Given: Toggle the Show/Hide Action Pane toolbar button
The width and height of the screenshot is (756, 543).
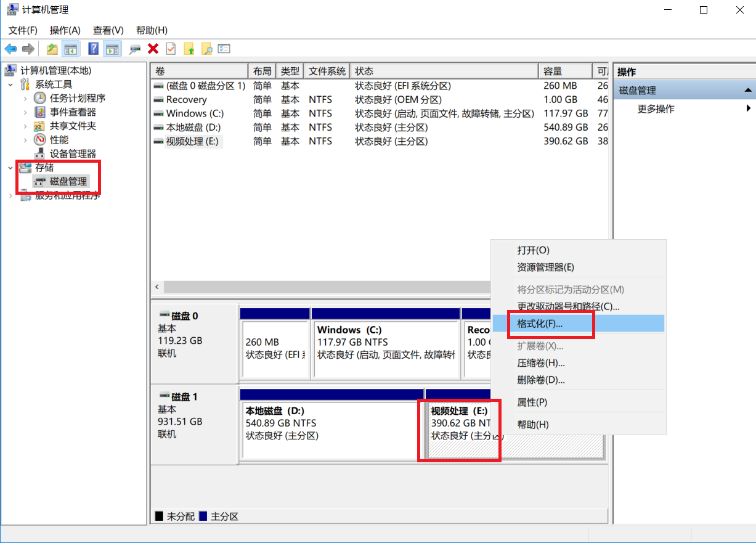Looking at the screenshot, I should pos(112,49).
